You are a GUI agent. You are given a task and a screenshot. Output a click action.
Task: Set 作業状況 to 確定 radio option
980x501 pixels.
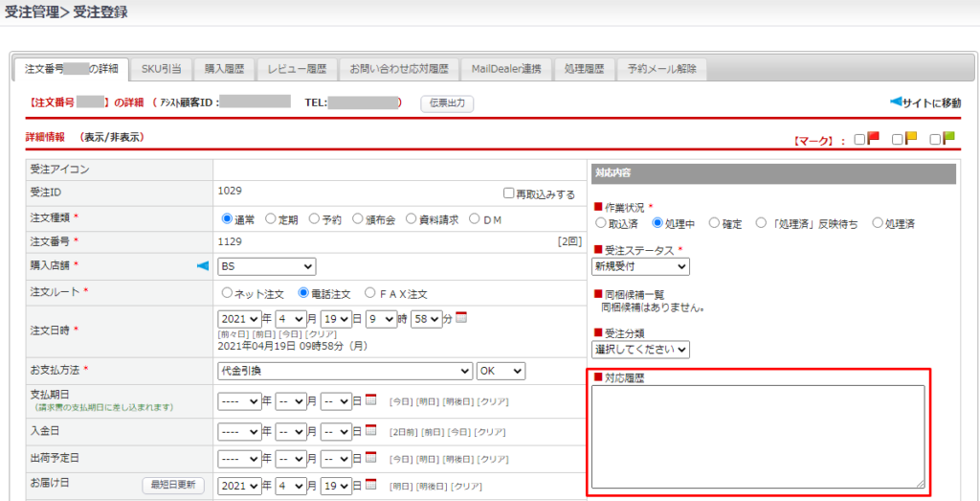tap(714, 223)
